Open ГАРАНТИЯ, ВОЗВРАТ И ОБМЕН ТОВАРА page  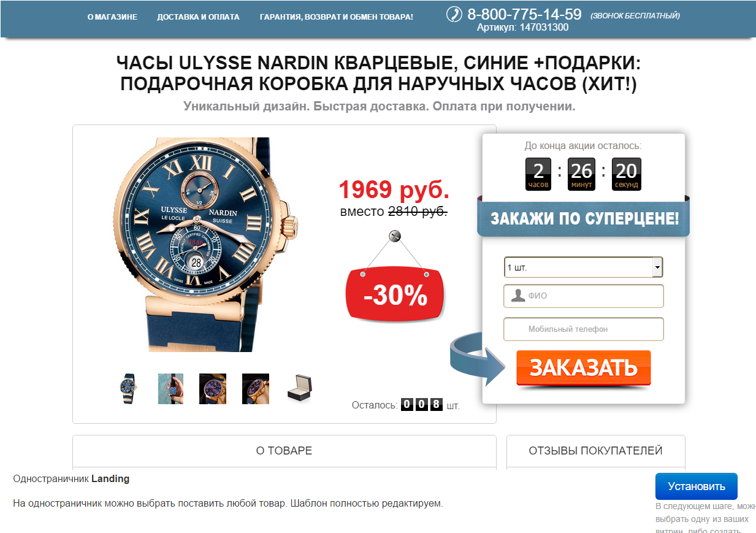click(336, 17)
